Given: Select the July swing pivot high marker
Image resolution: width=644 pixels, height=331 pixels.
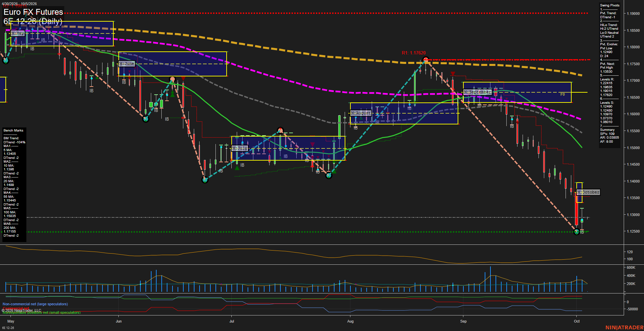Looking at the screenshot, I should 280,130.
